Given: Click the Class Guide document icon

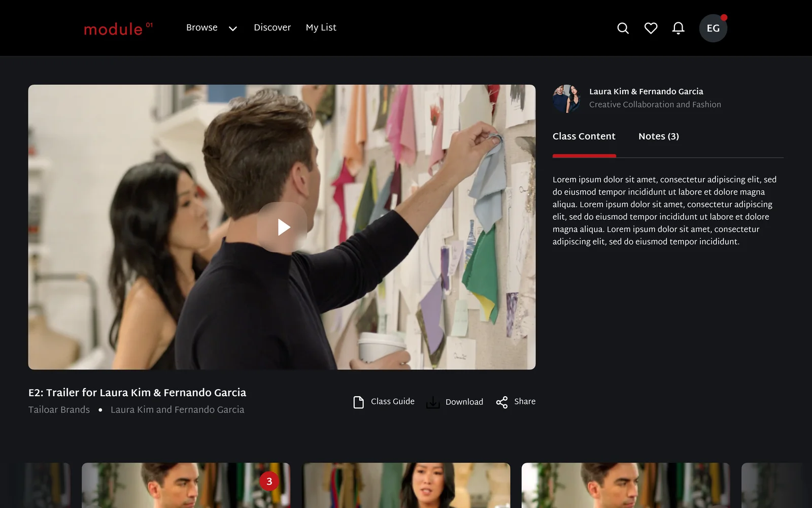Looking at the screenshot, I should [358, 402].
